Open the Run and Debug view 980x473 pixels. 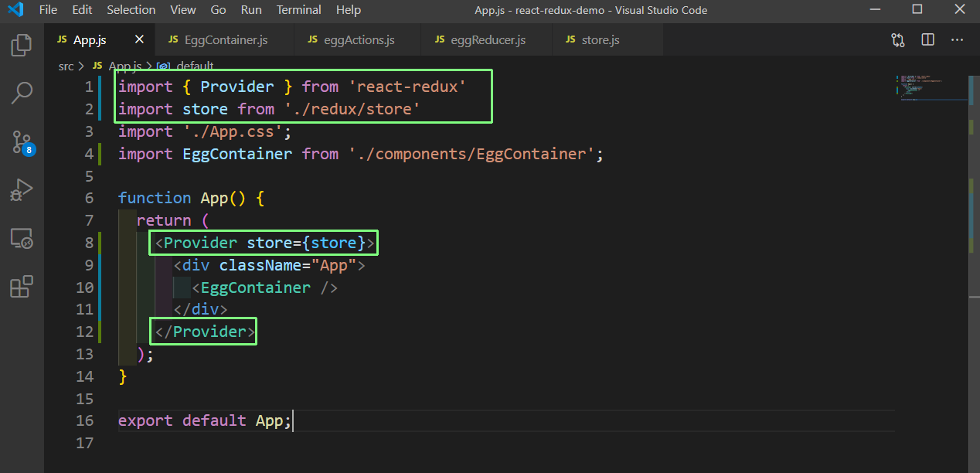coord(22,190)
